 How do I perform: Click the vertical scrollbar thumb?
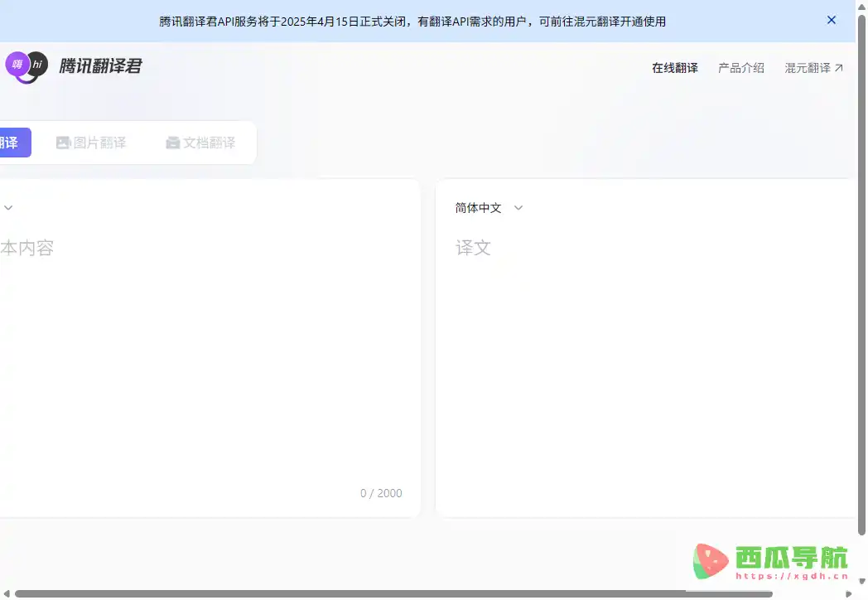coord(861,275)
